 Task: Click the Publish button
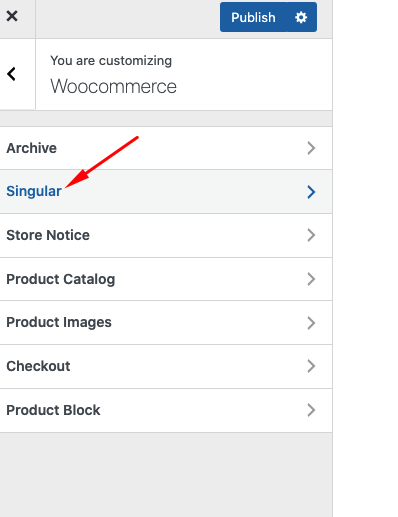[x=253, y=17]
